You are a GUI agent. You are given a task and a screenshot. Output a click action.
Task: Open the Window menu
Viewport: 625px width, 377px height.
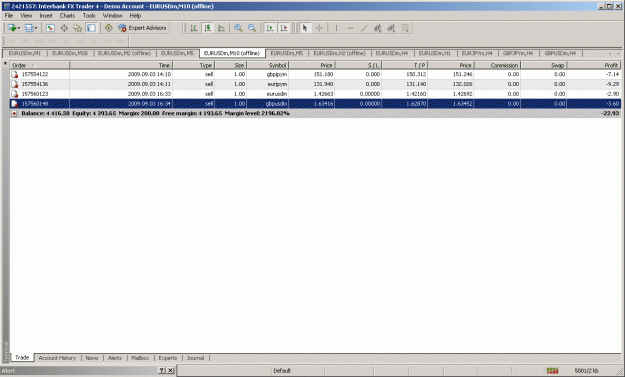click(112, 16)
